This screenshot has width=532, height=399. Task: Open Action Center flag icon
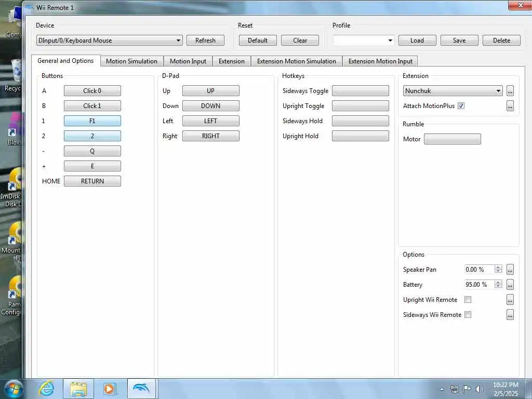coord(467,389)
